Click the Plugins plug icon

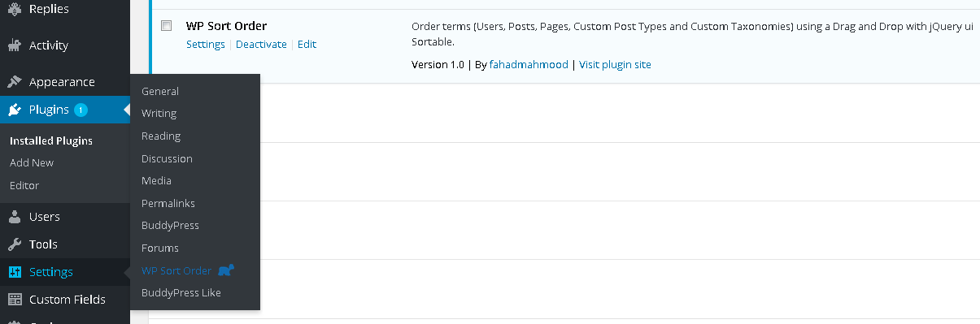pos(15,110)
